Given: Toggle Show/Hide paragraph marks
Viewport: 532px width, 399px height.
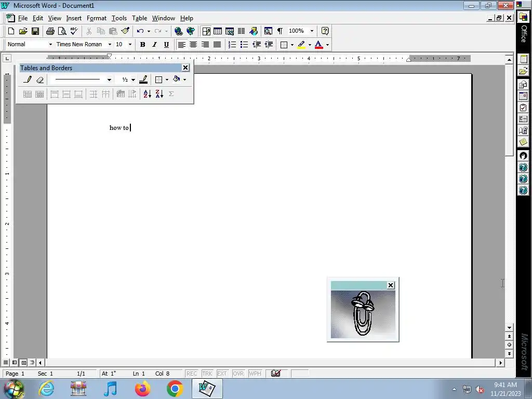Looking at the screenshot, I should click(x=280, y=31).
